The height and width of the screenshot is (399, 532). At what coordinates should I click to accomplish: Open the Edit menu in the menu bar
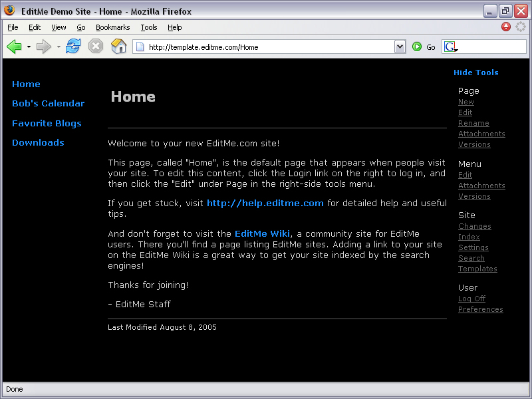pos(35,27)
